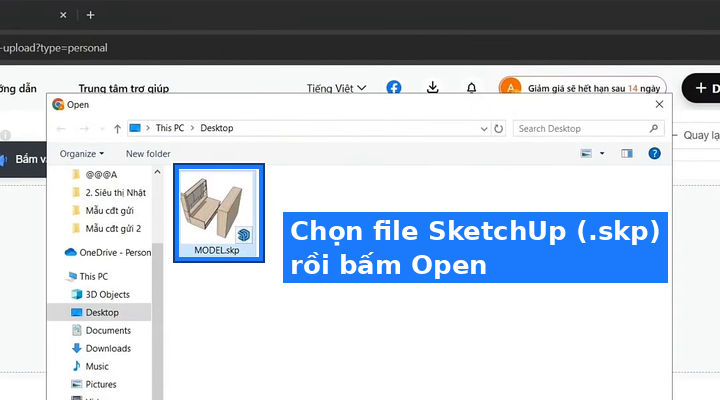Open notifications bell icon
720x400 pixels.
point(472,88)
